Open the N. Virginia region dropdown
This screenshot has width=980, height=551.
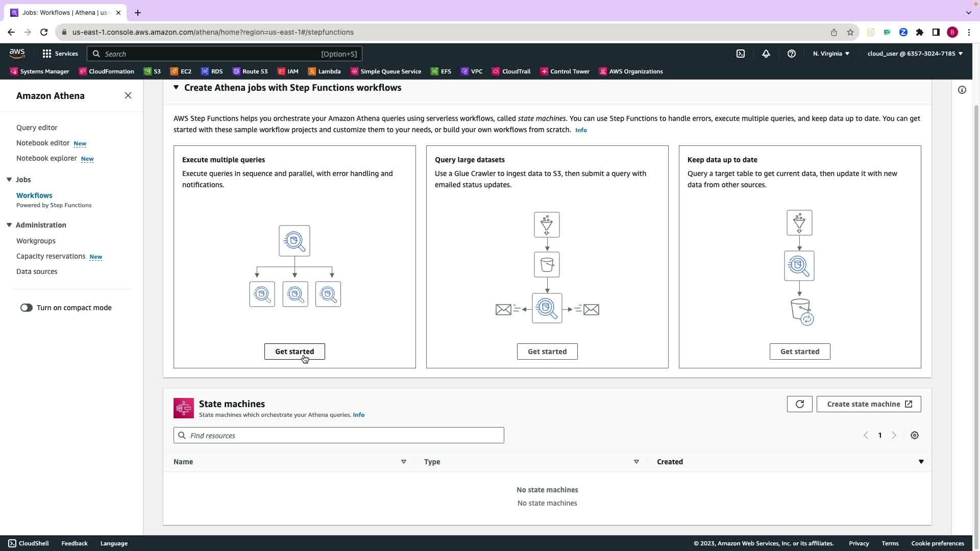pos(831,54)
